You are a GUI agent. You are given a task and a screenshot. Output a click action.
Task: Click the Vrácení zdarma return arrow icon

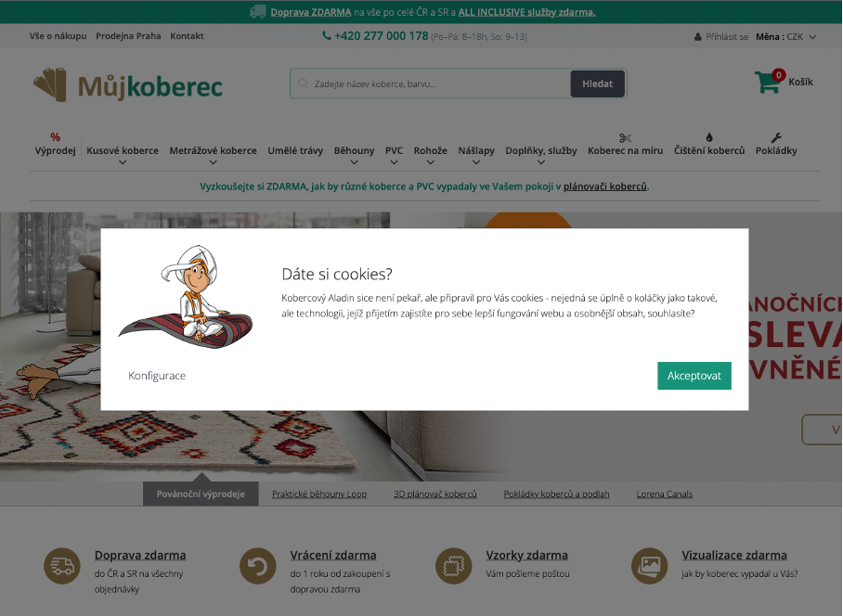click(257, 566)
